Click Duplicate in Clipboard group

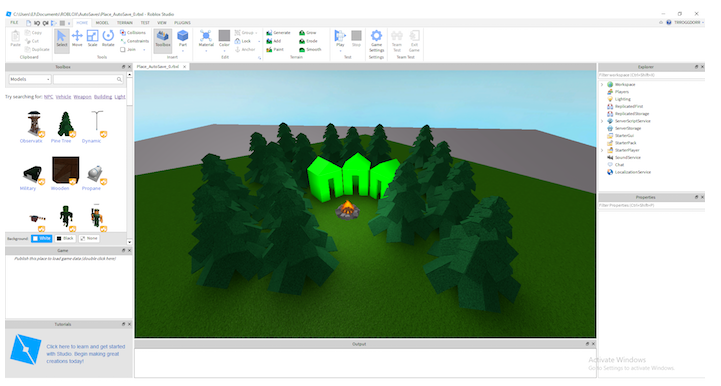coord(37,49)
